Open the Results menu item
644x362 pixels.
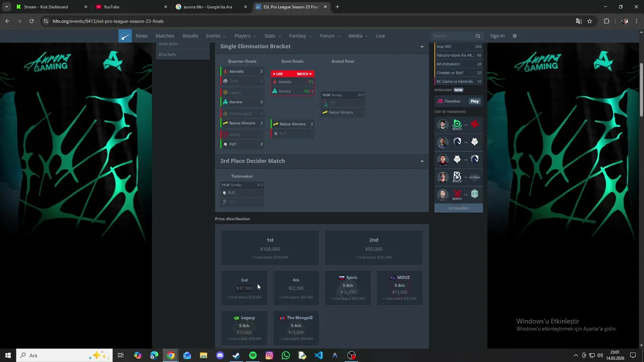pyautogui.click(x=190, y=36)
